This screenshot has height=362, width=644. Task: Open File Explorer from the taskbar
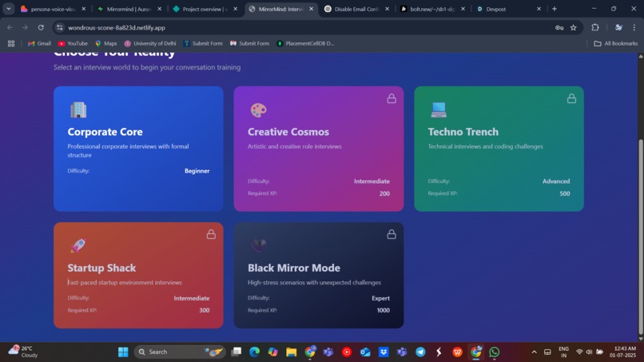pos(291,352)
